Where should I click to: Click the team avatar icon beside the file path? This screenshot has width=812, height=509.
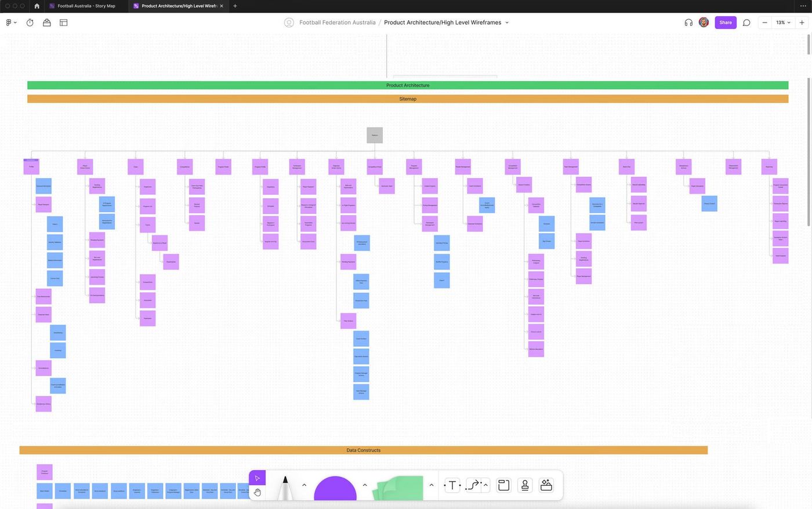289,23
